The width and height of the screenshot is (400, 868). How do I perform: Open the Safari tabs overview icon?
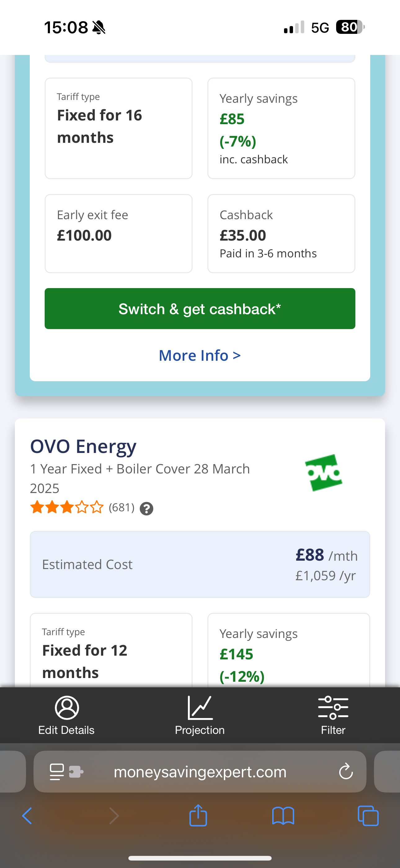tap(368, 816)
